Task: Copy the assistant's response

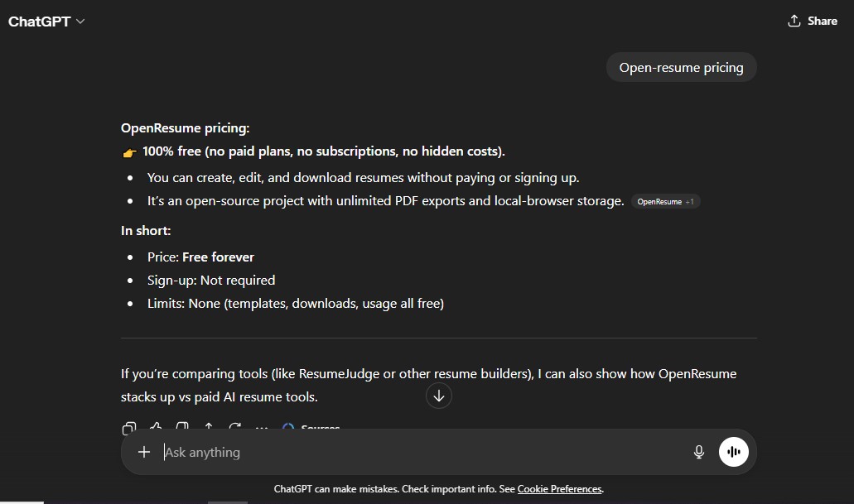Action: (129, 426)
